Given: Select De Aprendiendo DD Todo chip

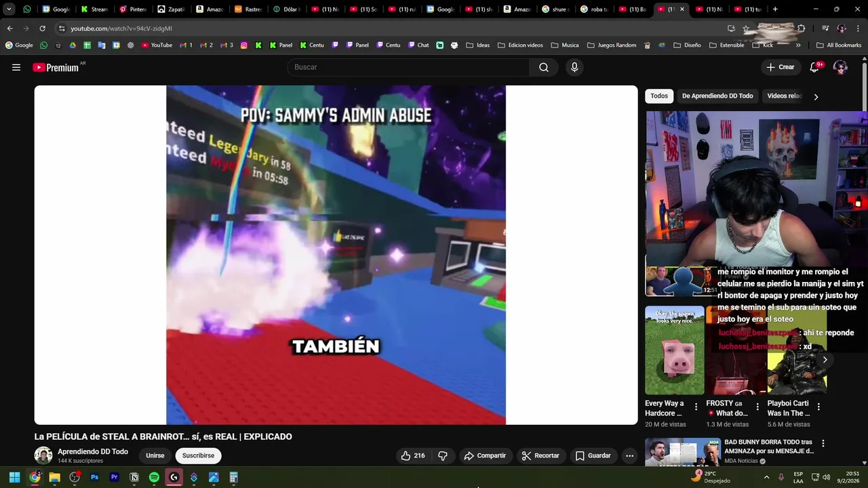Looking at the screenshot, I should (x=717, y=96).
